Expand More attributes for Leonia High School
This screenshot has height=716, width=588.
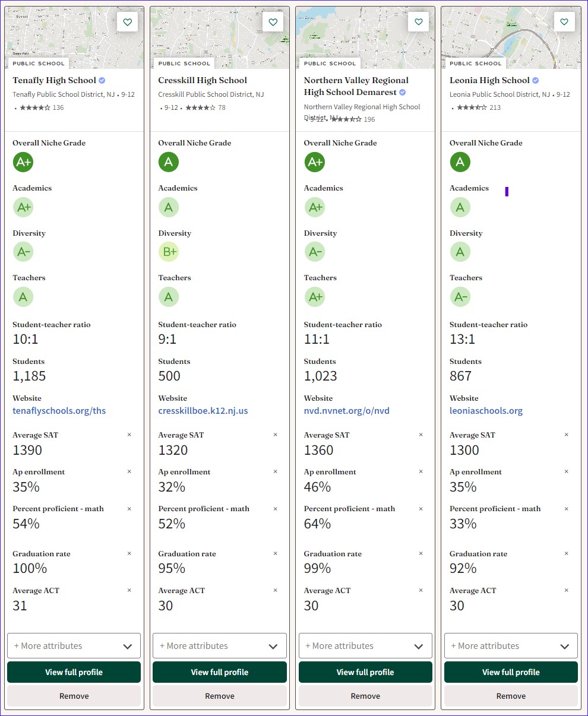click(511, 646)
